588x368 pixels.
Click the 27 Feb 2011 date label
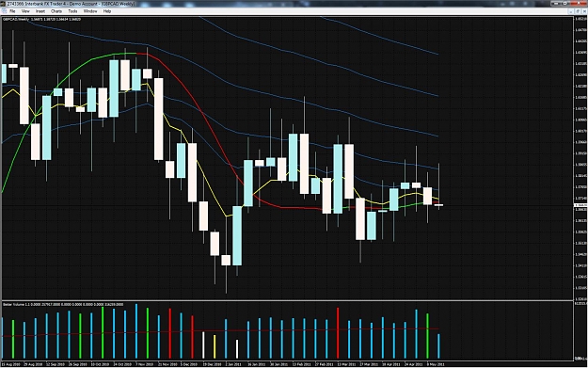pyautogui.click(x=325, y=364)
